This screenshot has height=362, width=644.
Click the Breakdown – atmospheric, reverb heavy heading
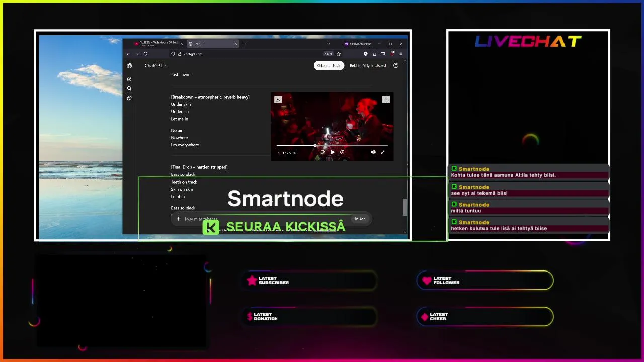tap(210, 97)
